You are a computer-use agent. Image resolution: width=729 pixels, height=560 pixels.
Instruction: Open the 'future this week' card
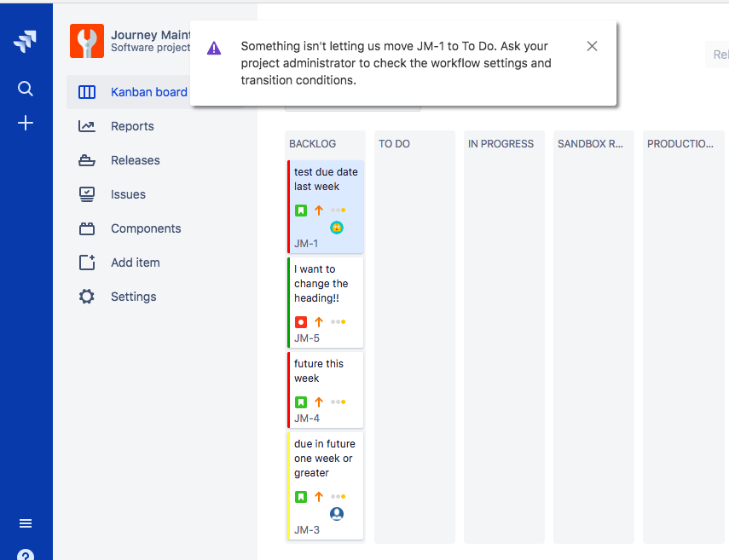tap(326, 390)
